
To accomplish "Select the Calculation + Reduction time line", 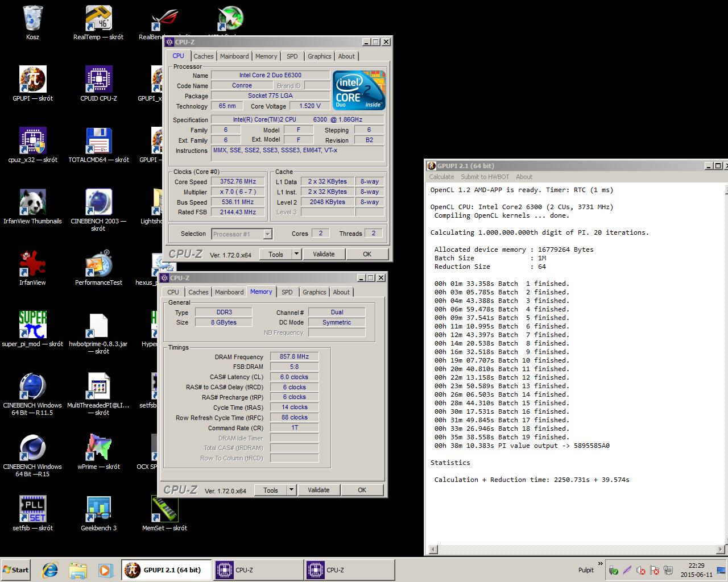I will tap(532, 480).
